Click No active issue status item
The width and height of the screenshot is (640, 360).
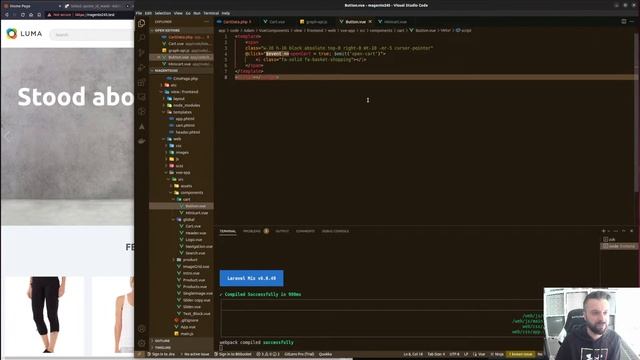pos(194,354)
